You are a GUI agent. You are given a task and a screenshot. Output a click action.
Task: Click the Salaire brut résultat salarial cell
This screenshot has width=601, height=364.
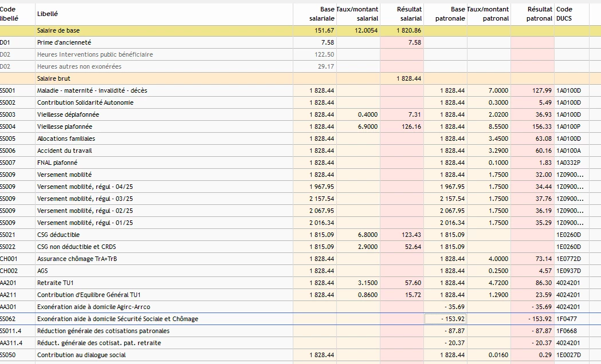pyautogui.click(x=409, y=78)
